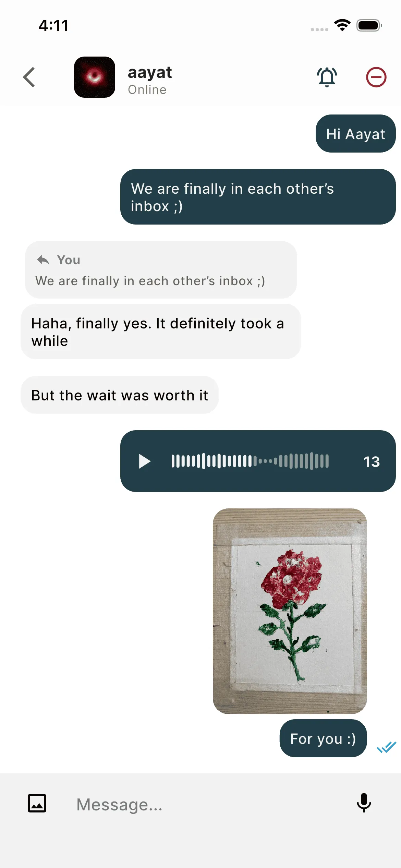Go back using the back arrow
The image size is (401, 868).
29,77
